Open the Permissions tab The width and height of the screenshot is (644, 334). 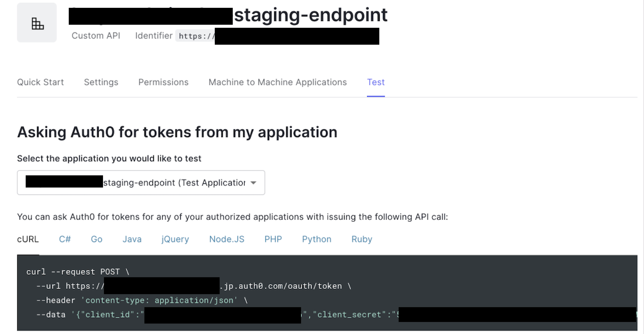(163, 82)
